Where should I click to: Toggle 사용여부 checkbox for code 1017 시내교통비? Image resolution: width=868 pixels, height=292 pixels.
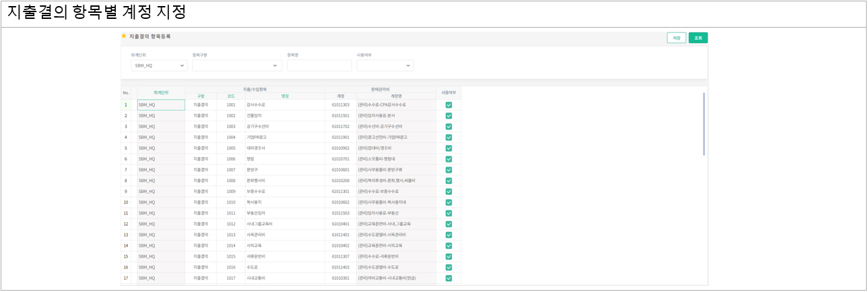tap(448, 278)
